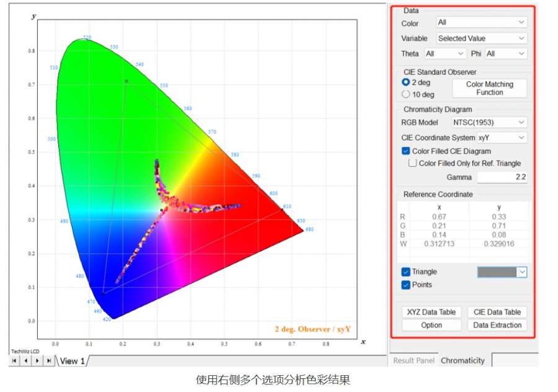This screenshot has width=558, height=392.
Task: Open the XYZ Data Table
Action: pyautogui.click(x=432, y=312)
